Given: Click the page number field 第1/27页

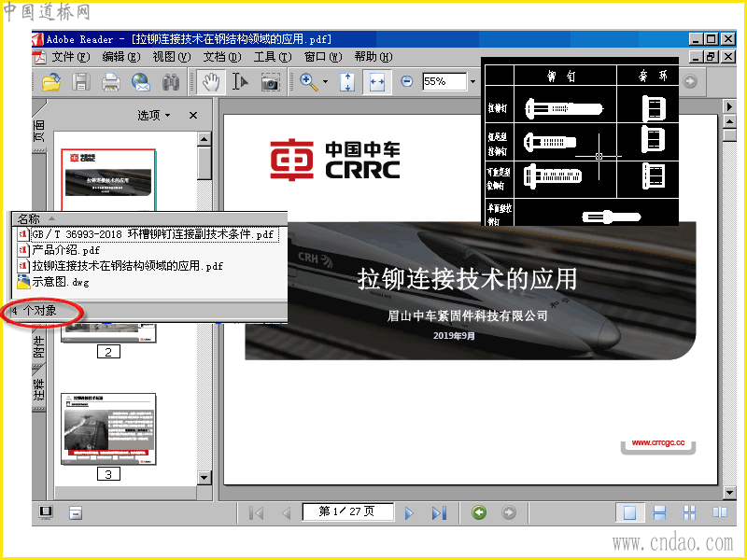Looking at the screenshot, I should click(347, 511).
